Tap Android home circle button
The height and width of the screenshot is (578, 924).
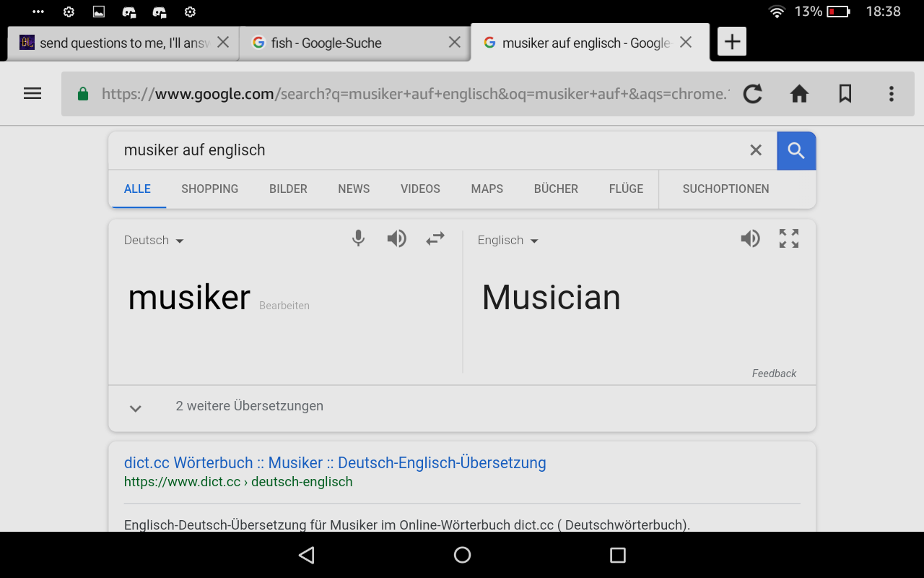[462, 555]
